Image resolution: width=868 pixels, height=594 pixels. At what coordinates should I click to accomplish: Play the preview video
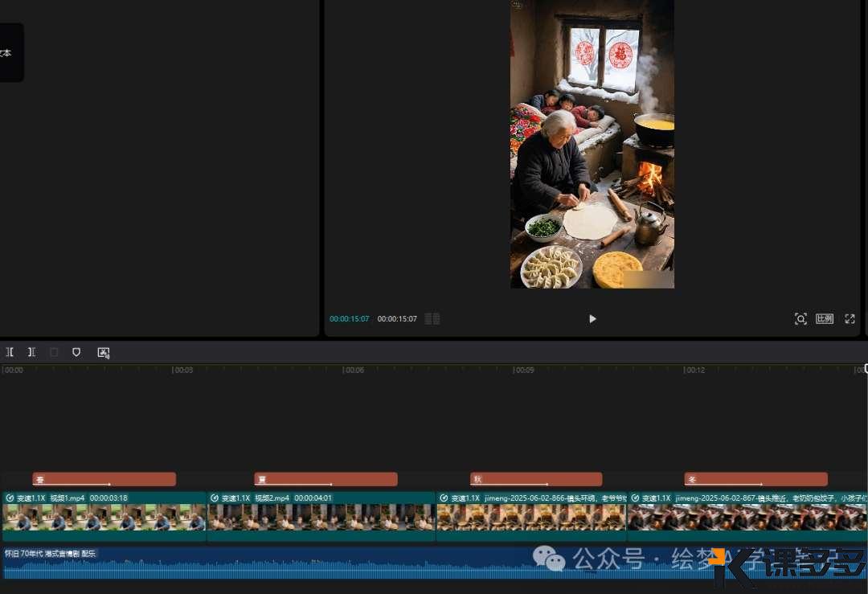click(x=592, y=319)
